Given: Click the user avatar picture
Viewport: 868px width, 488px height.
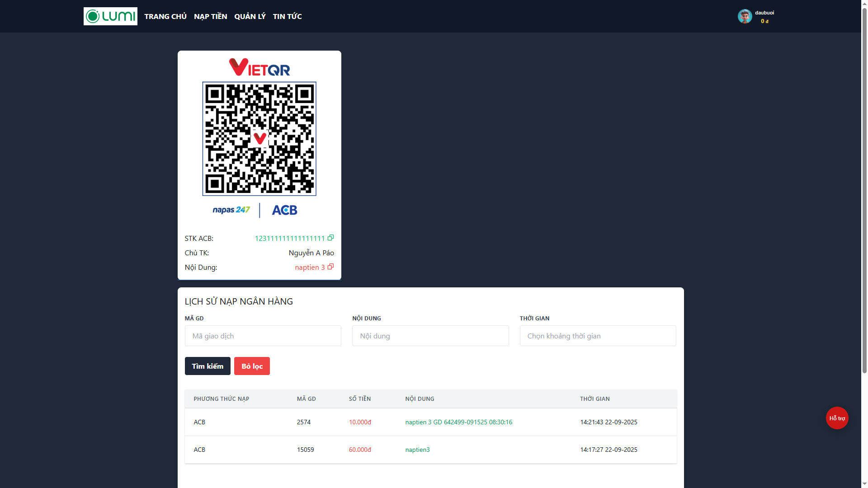Looking at the screenshot, I should point(745,16).
